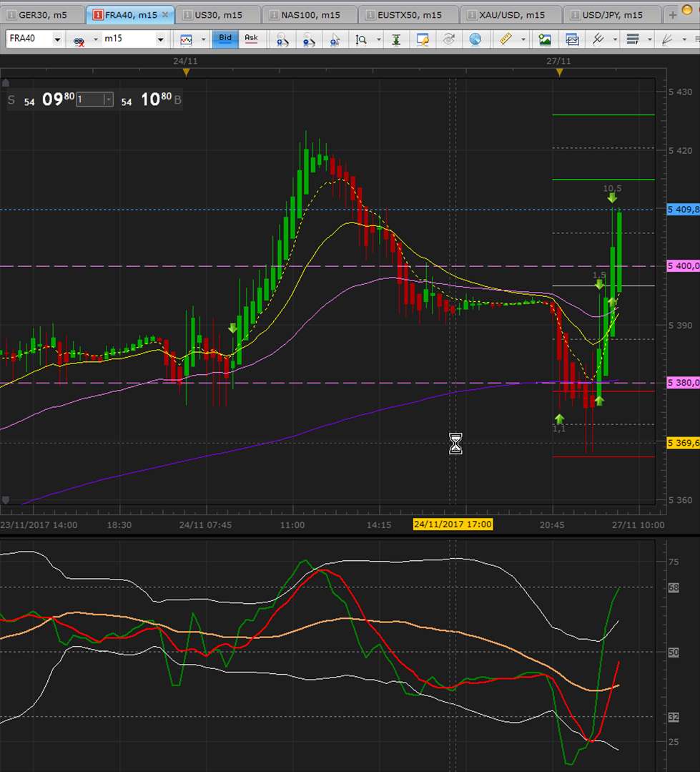Toggle Ask price display
Image resolution: width=700 pixels, height=772 pixels.
(x=251, y=39)
